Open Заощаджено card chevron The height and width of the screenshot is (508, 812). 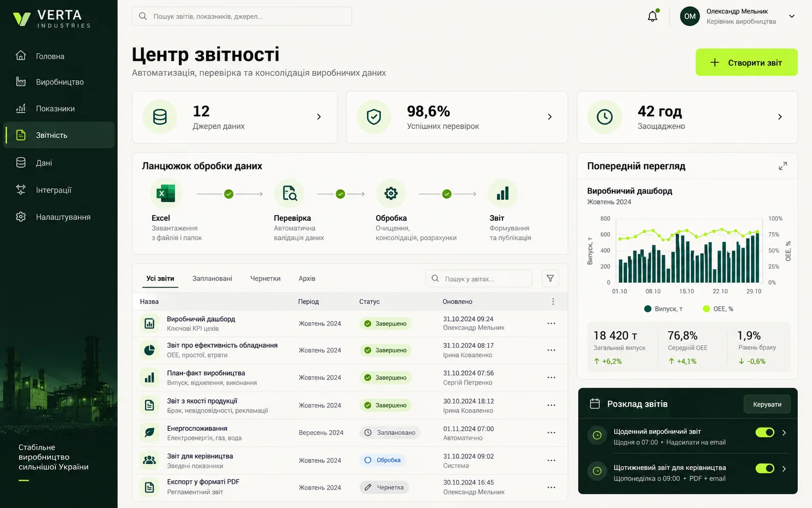coord(780,117)
